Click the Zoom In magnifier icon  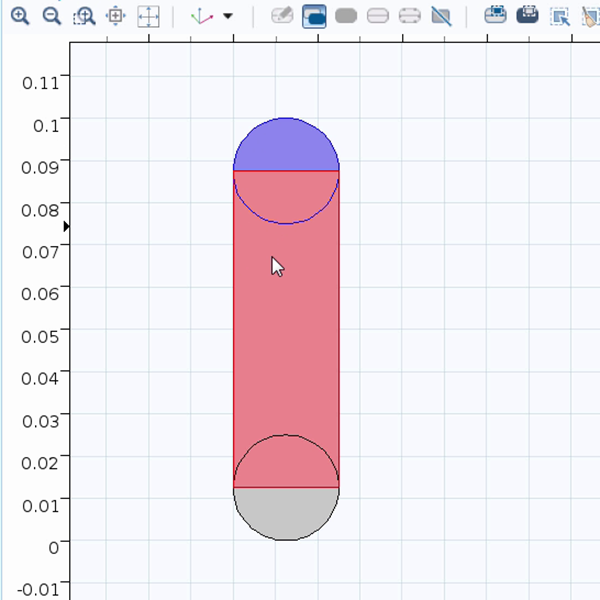[x=20, y=16]
